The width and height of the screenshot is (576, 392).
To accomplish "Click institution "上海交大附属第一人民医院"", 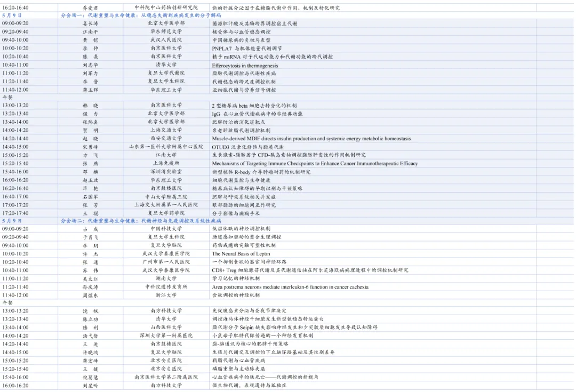I will [x=166, y=205].
